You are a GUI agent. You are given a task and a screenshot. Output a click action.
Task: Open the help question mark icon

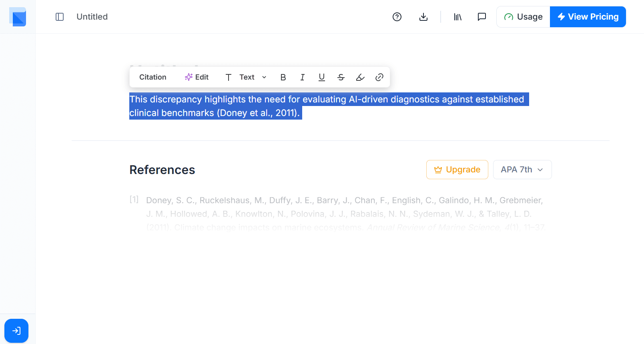pyautogui.click(x=397, y=17)
